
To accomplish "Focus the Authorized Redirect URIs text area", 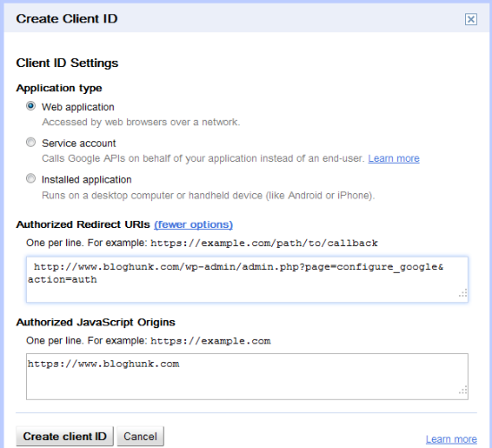I will point(247,280).
